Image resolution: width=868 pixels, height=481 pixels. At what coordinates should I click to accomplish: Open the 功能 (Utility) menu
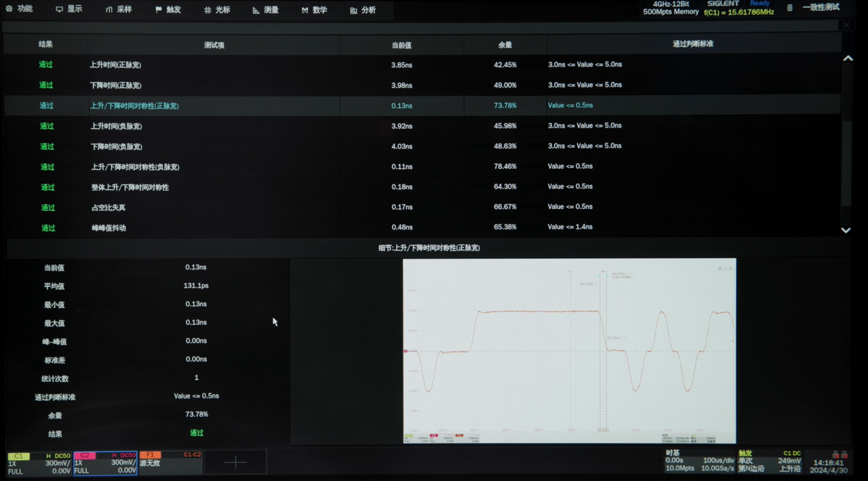tap(20, 9)
